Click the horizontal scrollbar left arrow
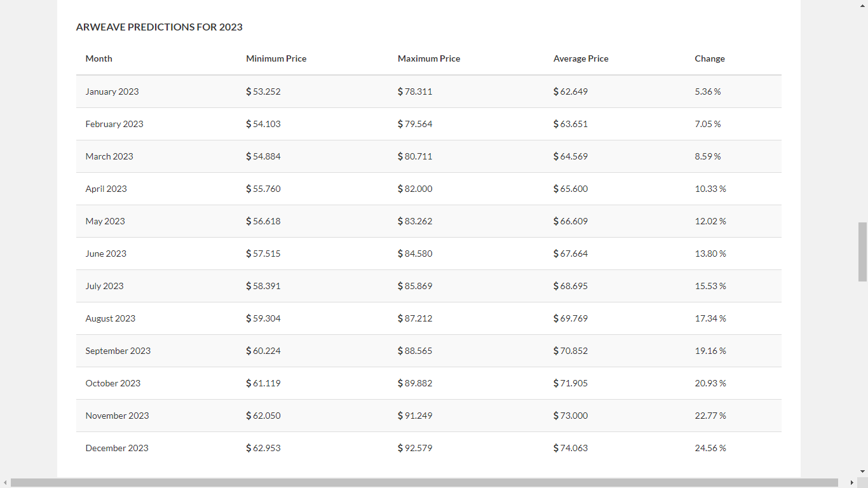 [5, 483]
